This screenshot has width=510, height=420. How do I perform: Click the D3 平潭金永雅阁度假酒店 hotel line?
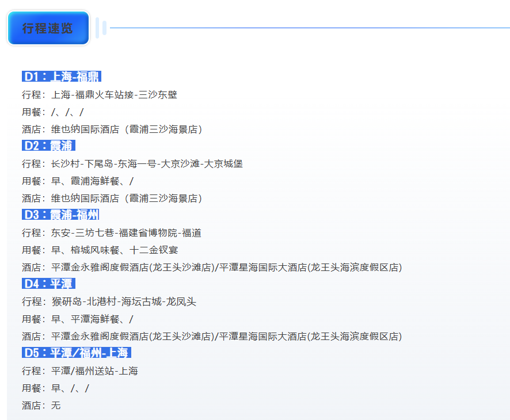pyautogui.click(x=212, y=268)
